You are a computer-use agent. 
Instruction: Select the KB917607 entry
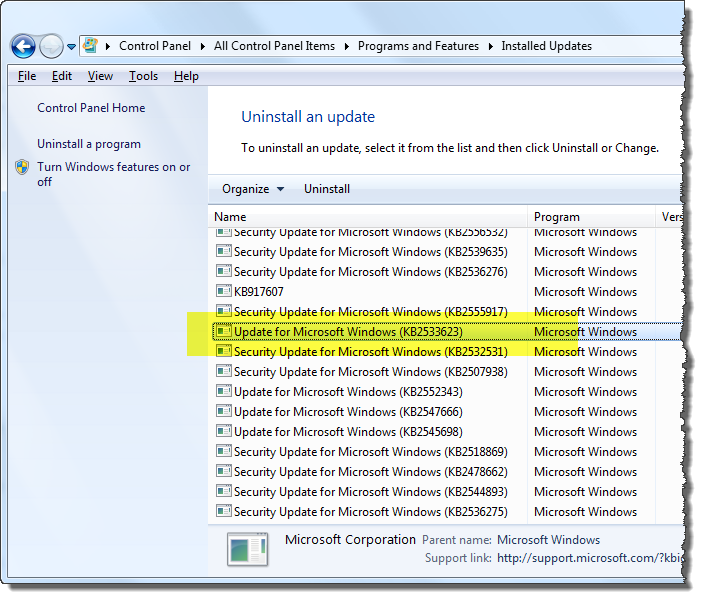click(259, 292)
